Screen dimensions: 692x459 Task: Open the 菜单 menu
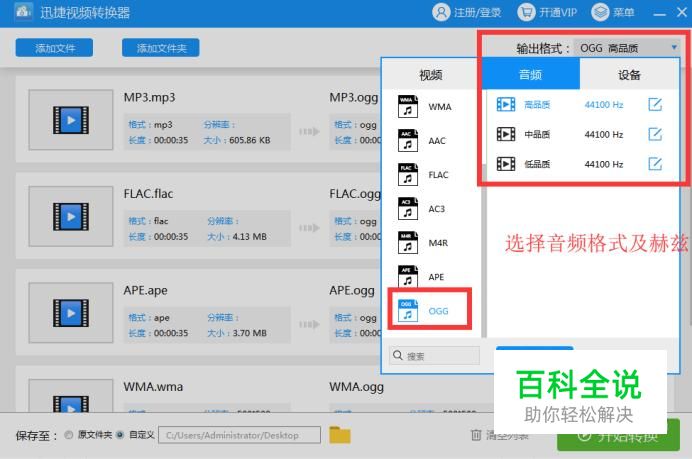pos(624,12)
